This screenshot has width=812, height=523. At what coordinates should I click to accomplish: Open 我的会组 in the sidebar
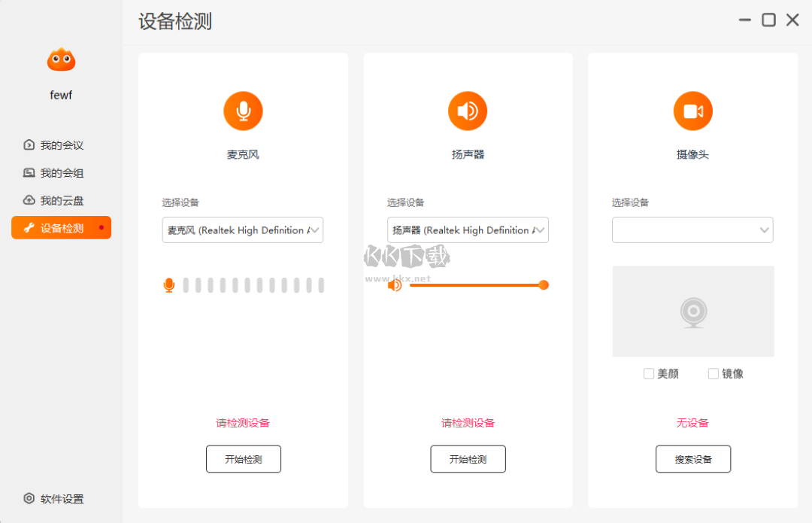coord(53,172)
